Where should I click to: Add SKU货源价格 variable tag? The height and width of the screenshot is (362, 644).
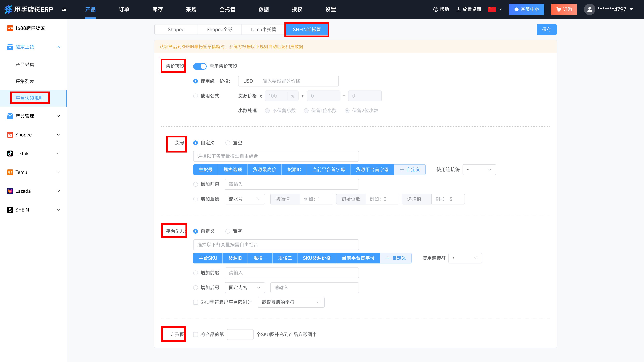pos(317,258)
